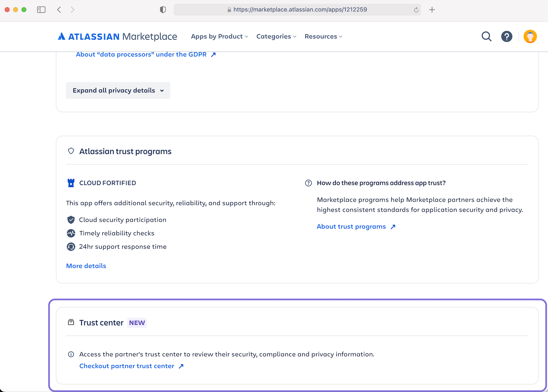
Task: Click the Atlassian Marketplace logo
Action: [117, 37]
